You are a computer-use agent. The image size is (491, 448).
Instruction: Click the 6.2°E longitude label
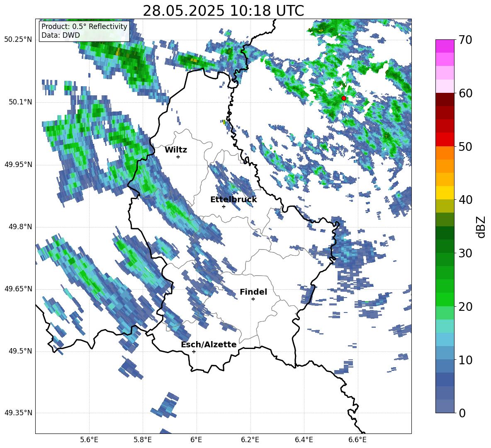(x=250, y=440)
